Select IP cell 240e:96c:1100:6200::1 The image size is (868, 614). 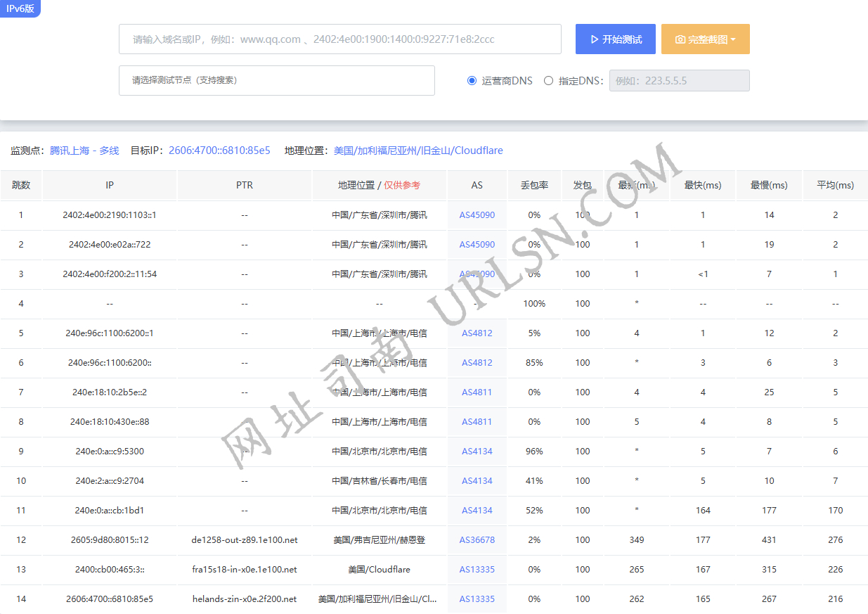click(110, 333)
